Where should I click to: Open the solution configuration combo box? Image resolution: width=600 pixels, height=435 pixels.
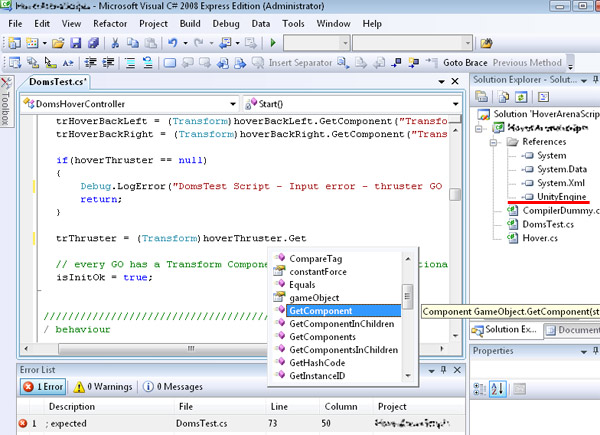316,43
